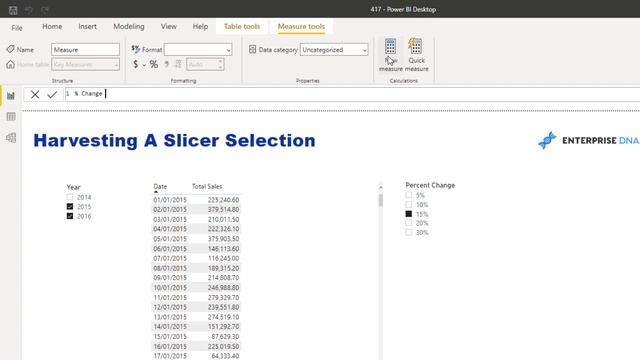640x360 pixels.
Task: Open the Measure tools tab
Action: click(301, 27)
